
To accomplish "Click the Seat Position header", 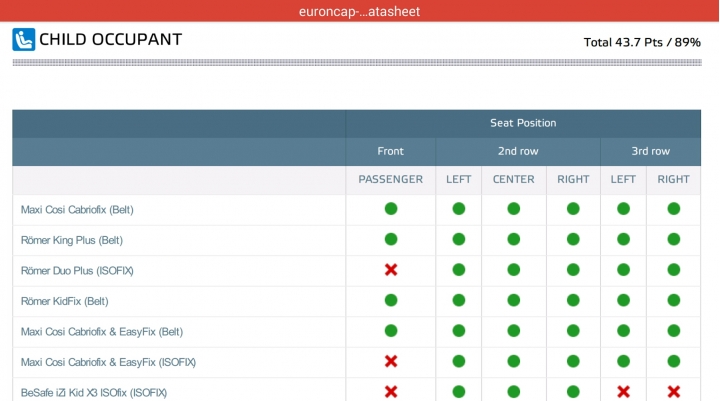I will point(523,123).
